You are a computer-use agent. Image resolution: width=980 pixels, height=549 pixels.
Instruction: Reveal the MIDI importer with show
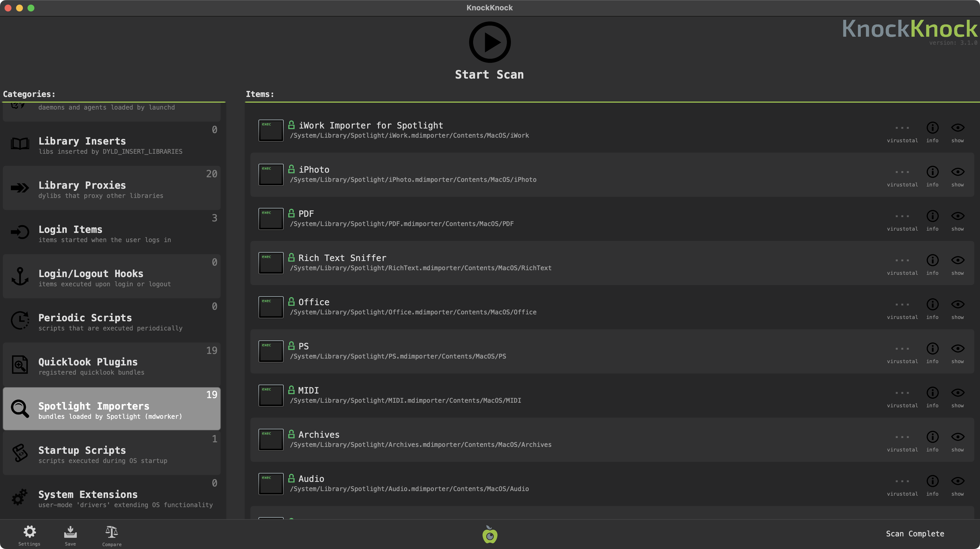(x=957, y=393)
